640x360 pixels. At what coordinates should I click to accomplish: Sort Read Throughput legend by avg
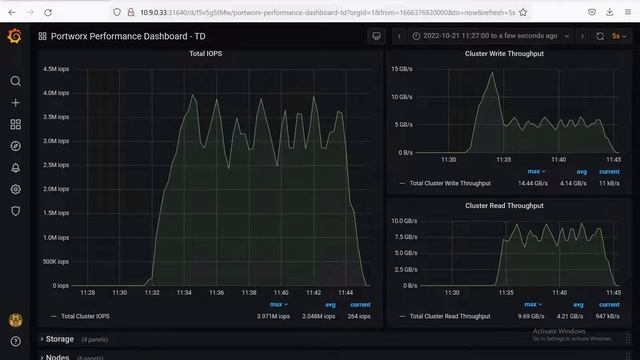(x=578, y=305)
